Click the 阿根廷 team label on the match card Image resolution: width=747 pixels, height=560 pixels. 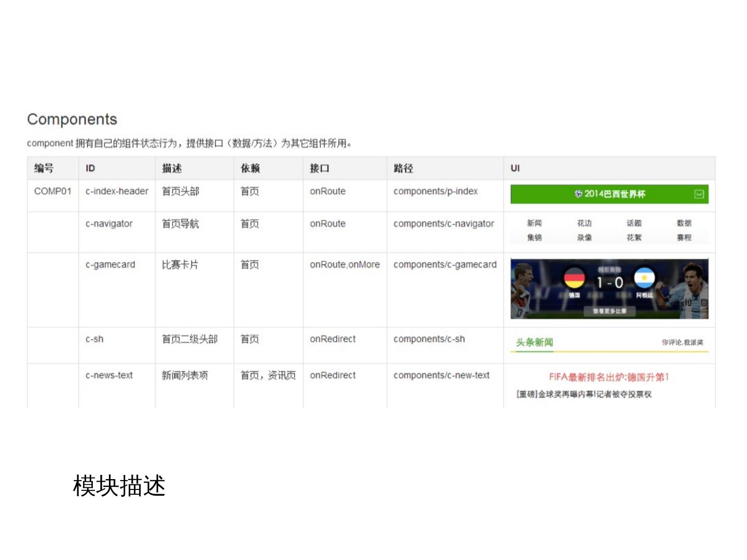[x=644, y=295]
